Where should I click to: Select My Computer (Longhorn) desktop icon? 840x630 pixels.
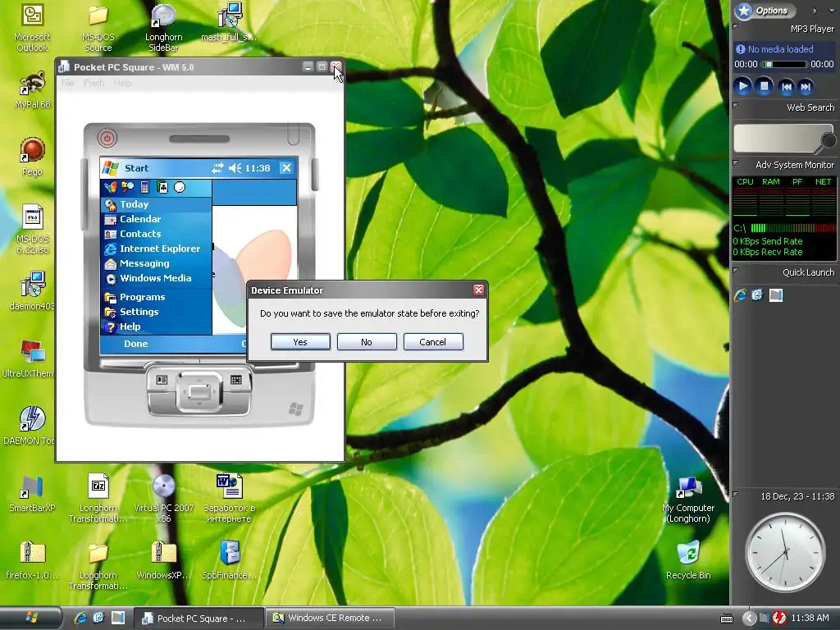[688, 499]
